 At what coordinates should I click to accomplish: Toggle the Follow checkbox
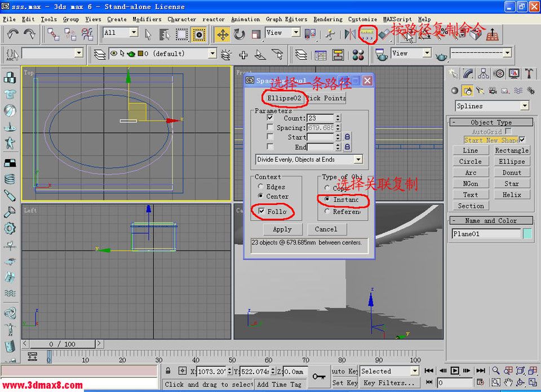click(262, 211)
